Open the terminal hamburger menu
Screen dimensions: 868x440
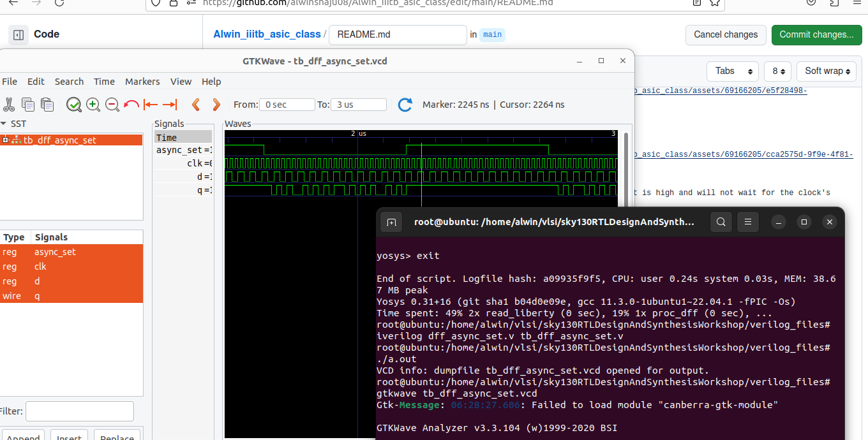point(747,222)
